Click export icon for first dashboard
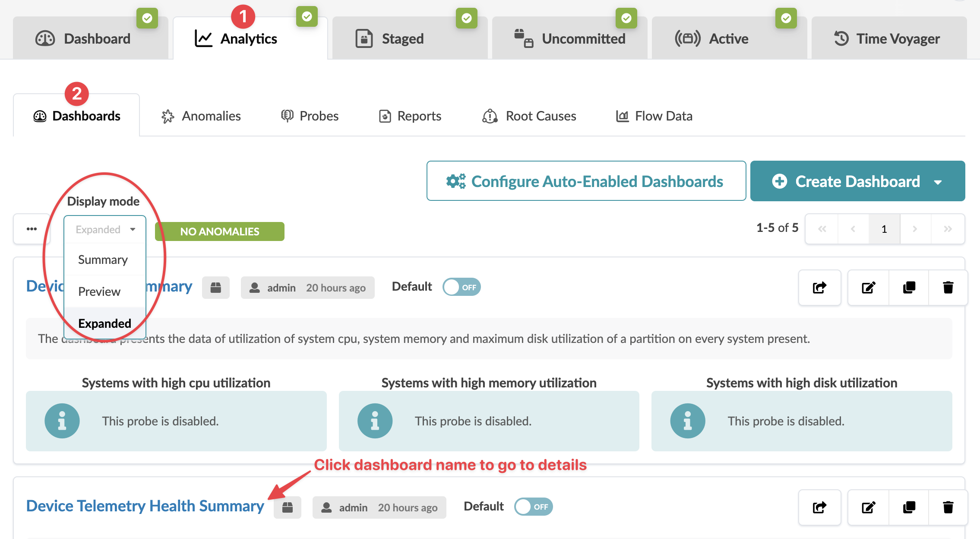The height and width of the screenshot is (539, 980). point(819,288)
